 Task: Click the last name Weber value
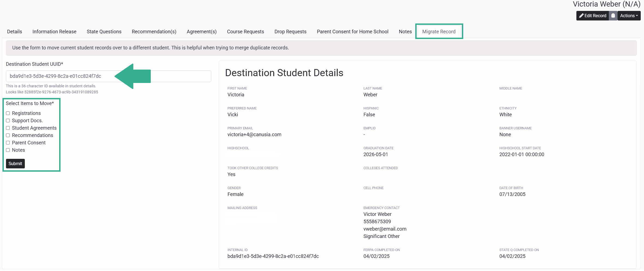click(x=370, y=95)
